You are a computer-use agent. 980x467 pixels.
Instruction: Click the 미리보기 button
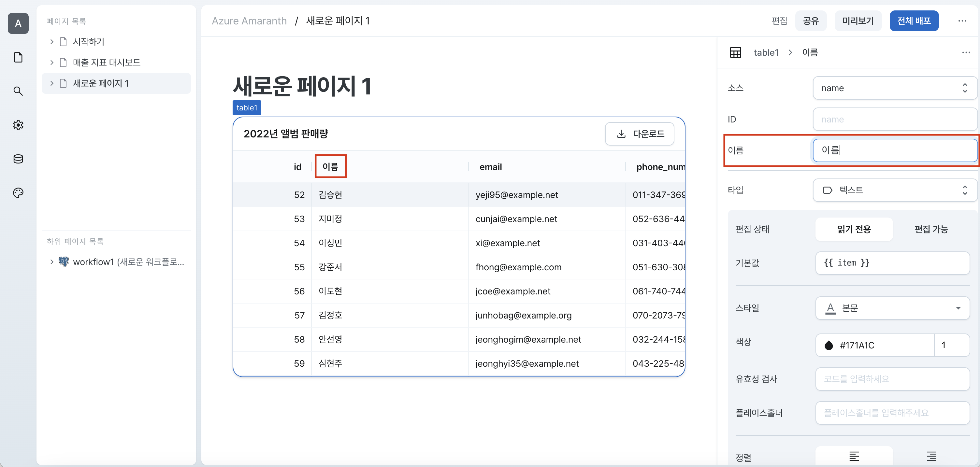coord(857,21)
